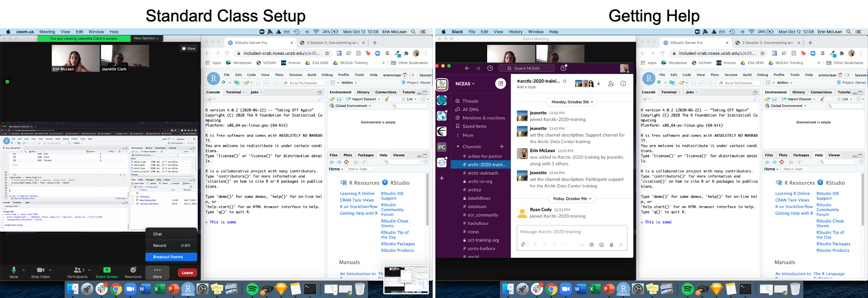Click RStudio Cheat Sheets link in Getting Help
The height and width of the screenshot is (298, 868).
tap(830, 223)
